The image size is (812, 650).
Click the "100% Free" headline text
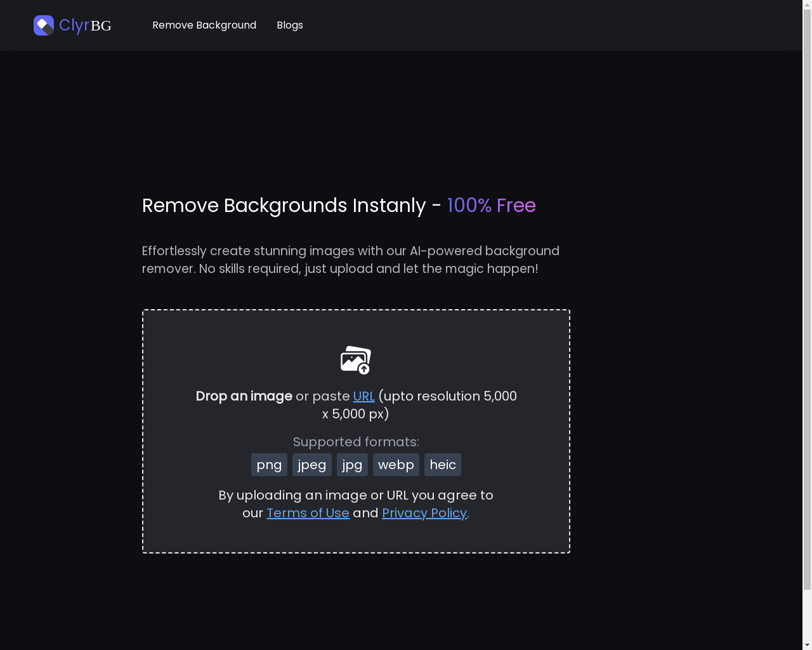(492, 206)
